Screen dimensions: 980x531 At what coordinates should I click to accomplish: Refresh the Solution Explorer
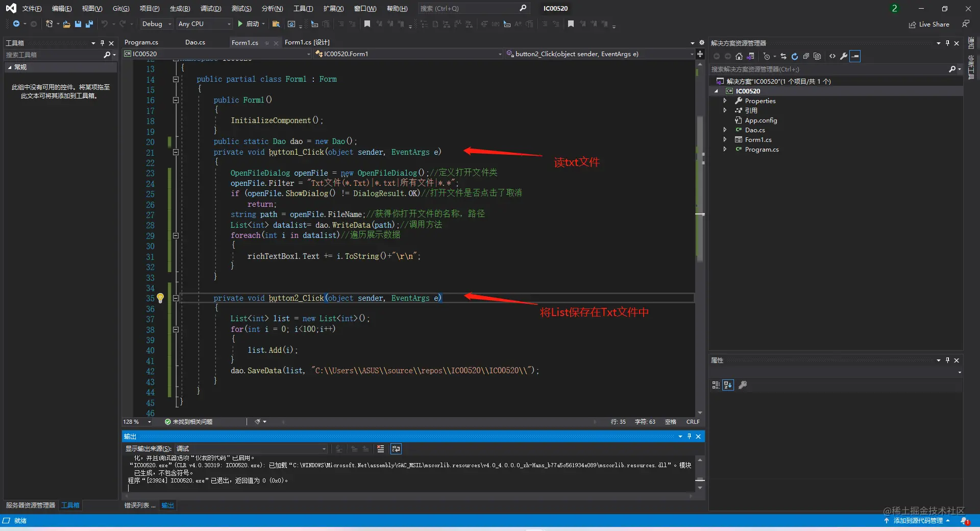[795, 56]
